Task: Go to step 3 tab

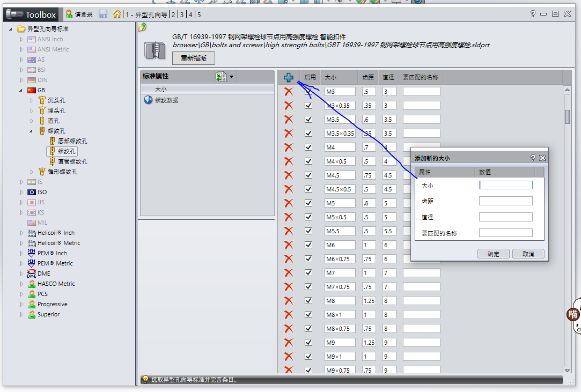Action: 181,15
